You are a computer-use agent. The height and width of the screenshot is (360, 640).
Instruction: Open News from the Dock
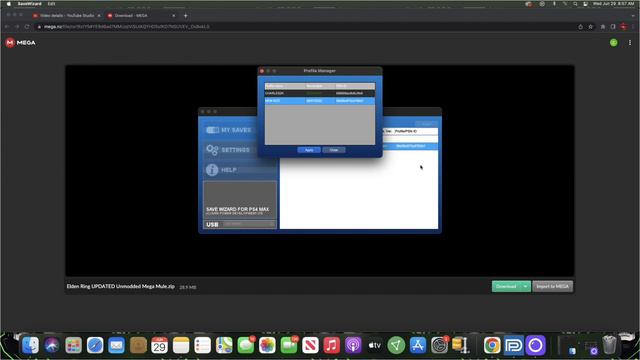310,345
